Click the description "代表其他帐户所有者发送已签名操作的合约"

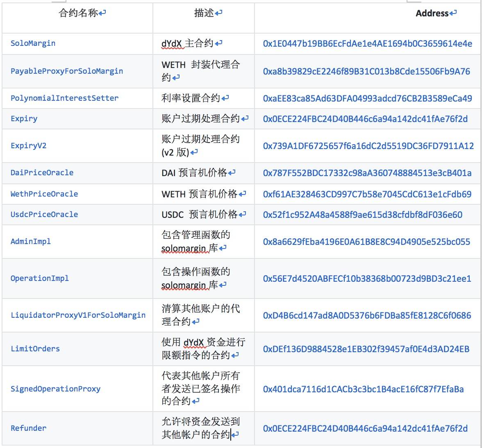click(201, 389)
